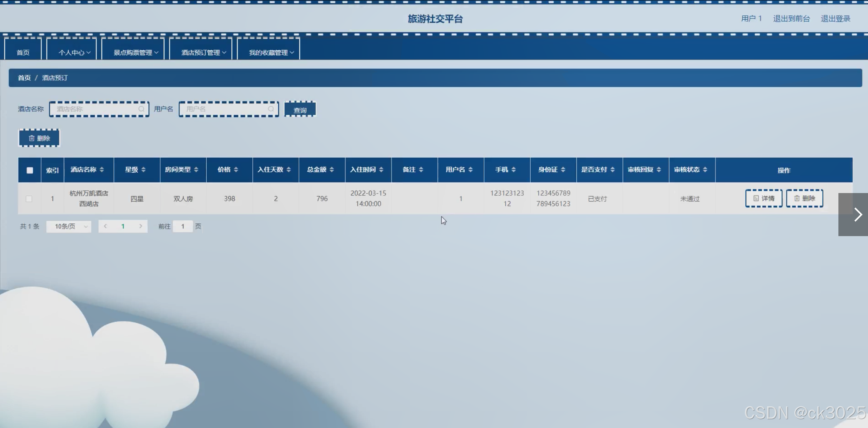
Task: Check the row 1 checkbox for 杭州万凯酒店
Action: (x=29, y=199)
